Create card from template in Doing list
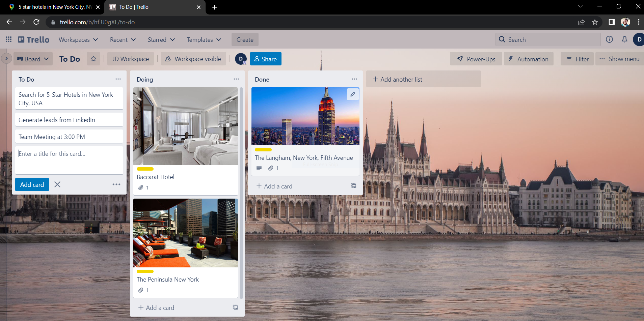Screen dimensions: 644x321 tap(235, 307)
